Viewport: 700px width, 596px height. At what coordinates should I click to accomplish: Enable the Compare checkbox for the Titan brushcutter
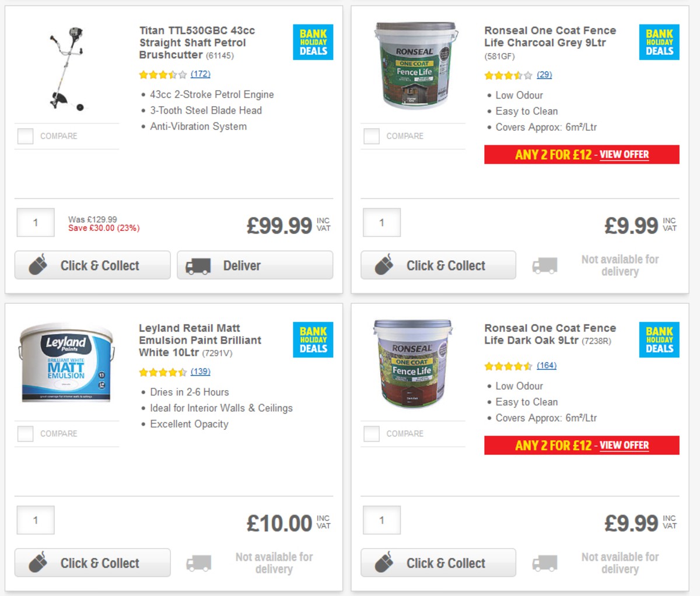tap(25, 136)
